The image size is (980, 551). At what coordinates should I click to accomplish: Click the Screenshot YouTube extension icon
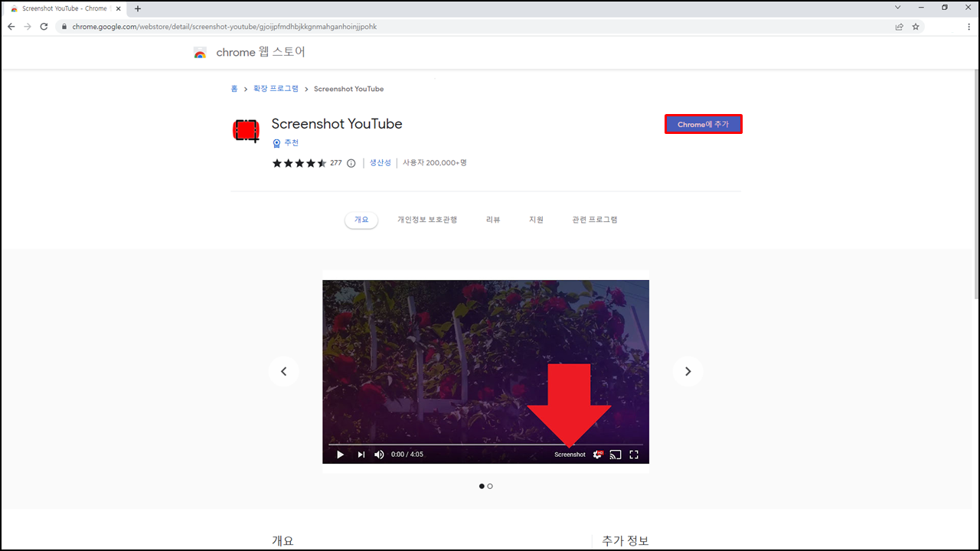(246, 131)
